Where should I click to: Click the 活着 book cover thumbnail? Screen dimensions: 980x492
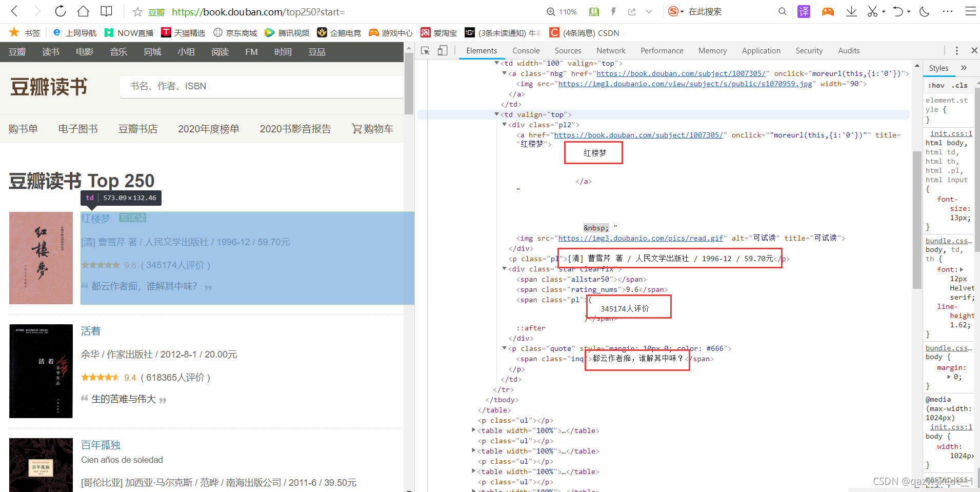pos(41,371)
